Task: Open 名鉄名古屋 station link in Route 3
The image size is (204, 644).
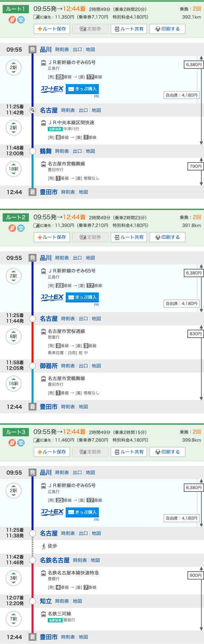Action: (55, 560)
